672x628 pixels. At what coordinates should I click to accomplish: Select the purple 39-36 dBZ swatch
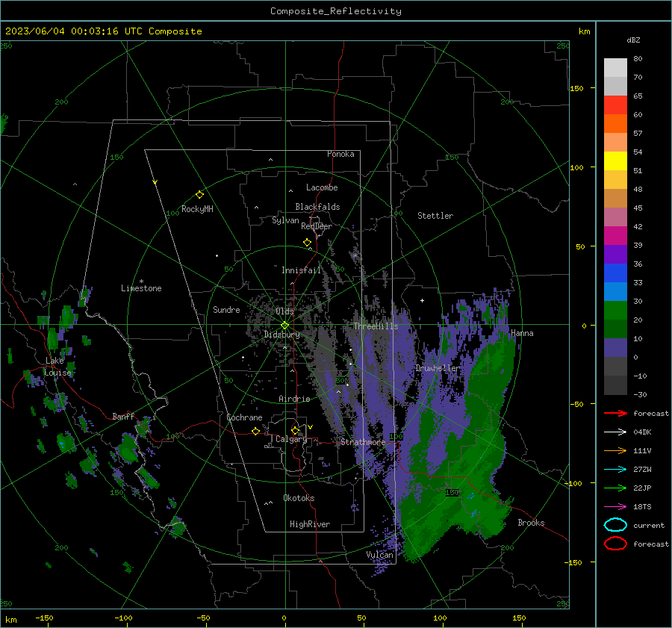[x=615, y=254]
